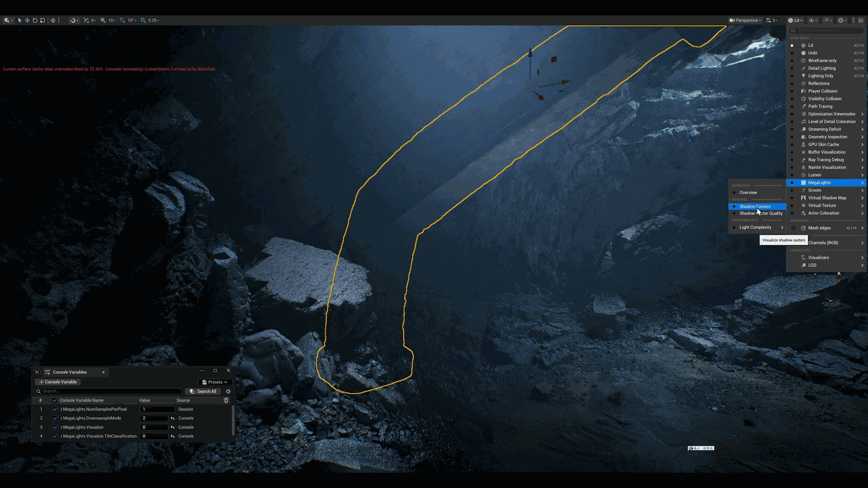The height and width of the screenshot is (488, 868).
Task: Toggle the rotation snap icon
Action: pos(122,20)
